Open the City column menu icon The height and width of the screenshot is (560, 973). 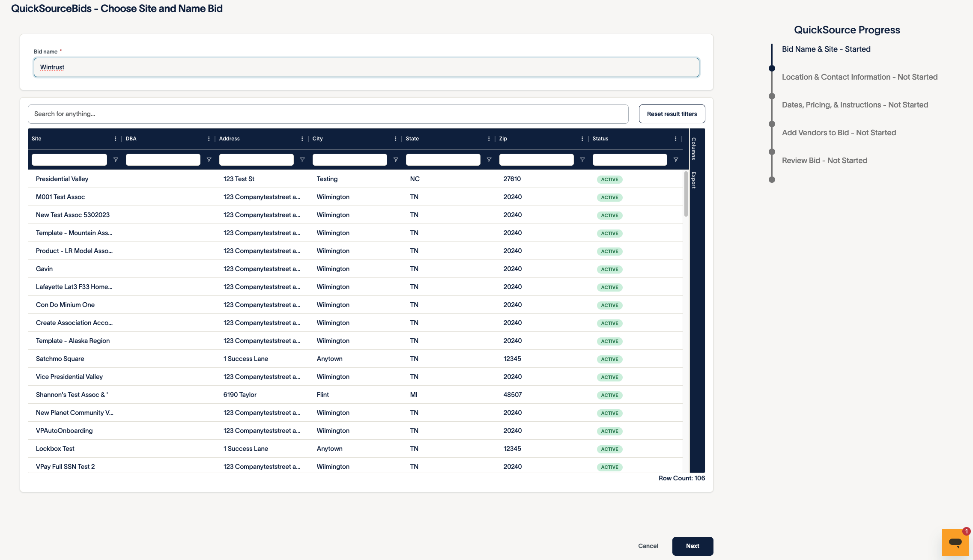395,139
